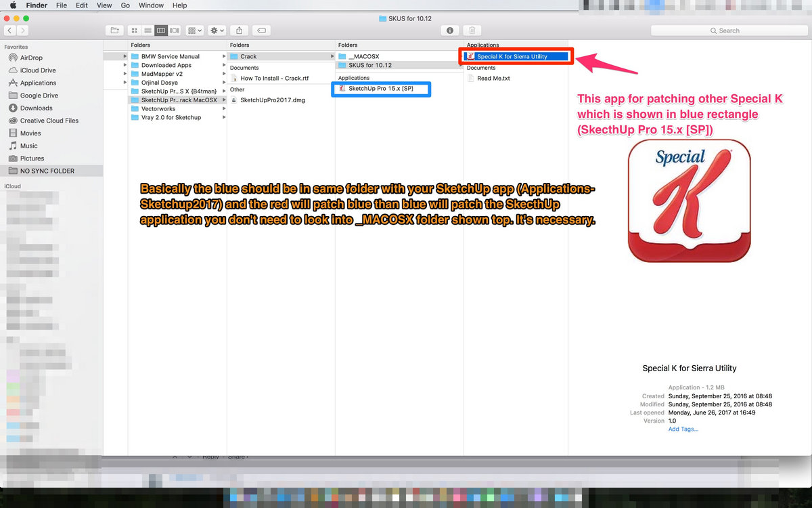Click the Special K preview icon
812x508 pixels.
coord(689,200)
